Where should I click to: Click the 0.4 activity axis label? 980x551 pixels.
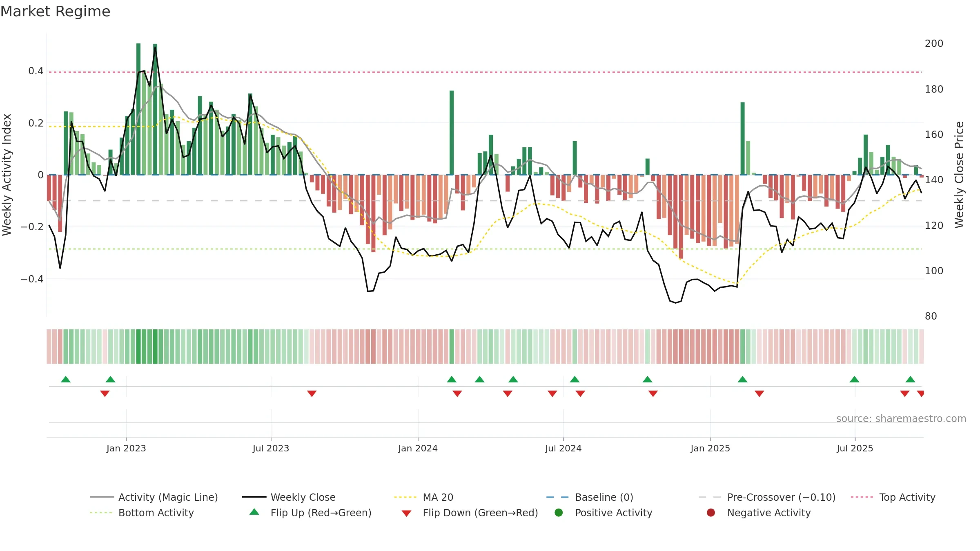point(36,71)
